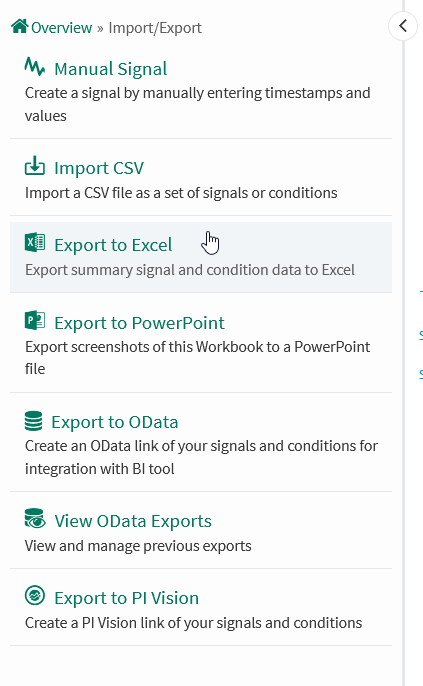
Task: Click the View and manage previous exports description
Action: click(x=138, y=546)
